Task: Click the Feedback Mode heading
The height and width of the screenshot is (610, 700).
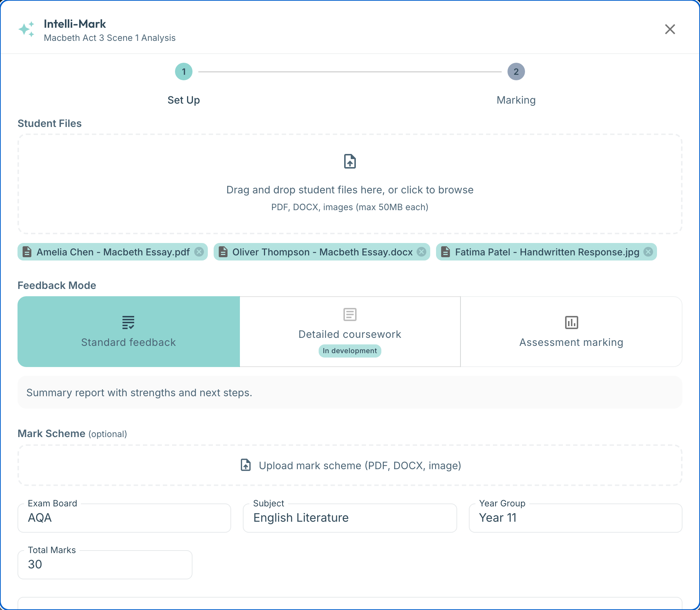Action: [57, 285]
